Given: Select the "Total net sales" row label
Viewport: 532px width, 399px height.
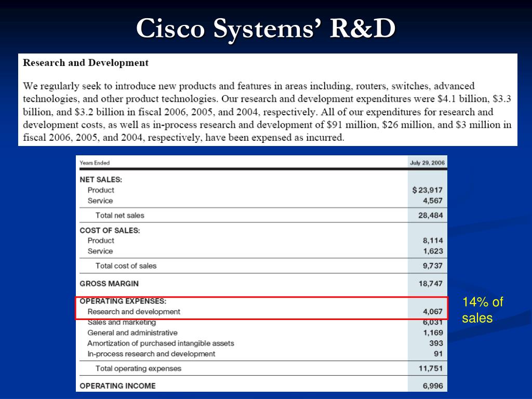Looking at the screenshot, I should (120, 216).
